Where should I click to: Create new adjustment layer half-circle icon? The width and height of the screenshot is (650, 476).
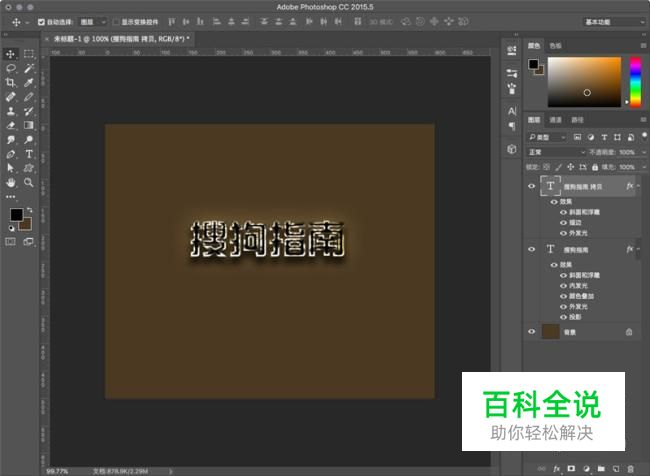586,469
